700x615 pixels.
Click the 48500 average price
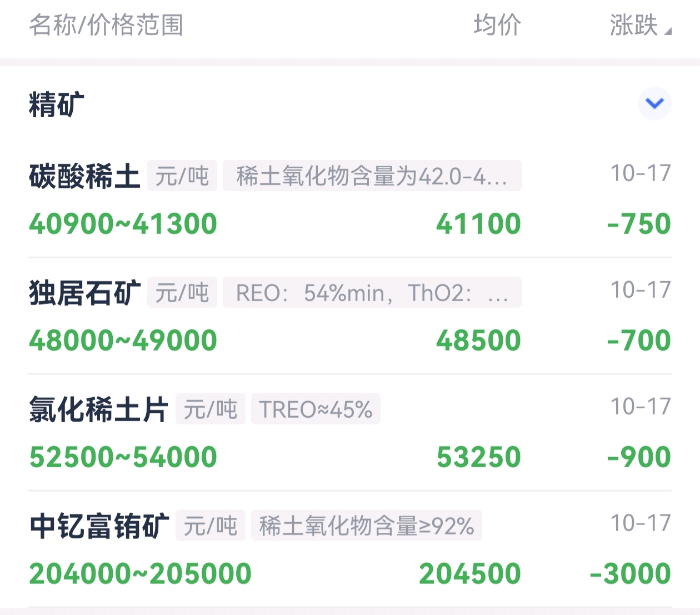pyautogui.click(x=478, y=341)
